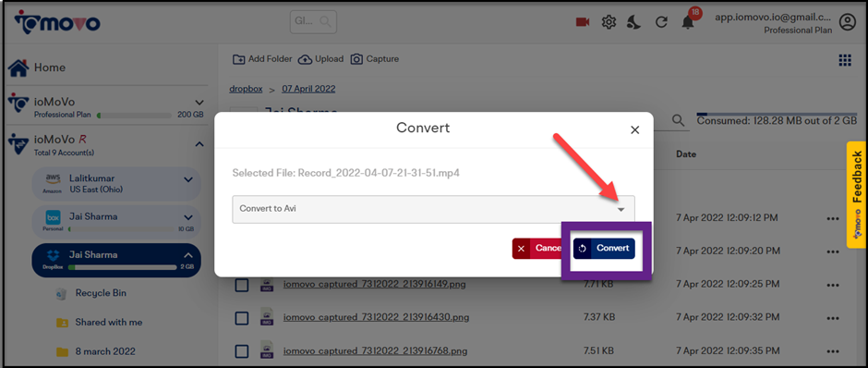Open the Convert to Avi format dropdown
The height and width of the screenshot is (368, 868).
click(x=433, y=209)
